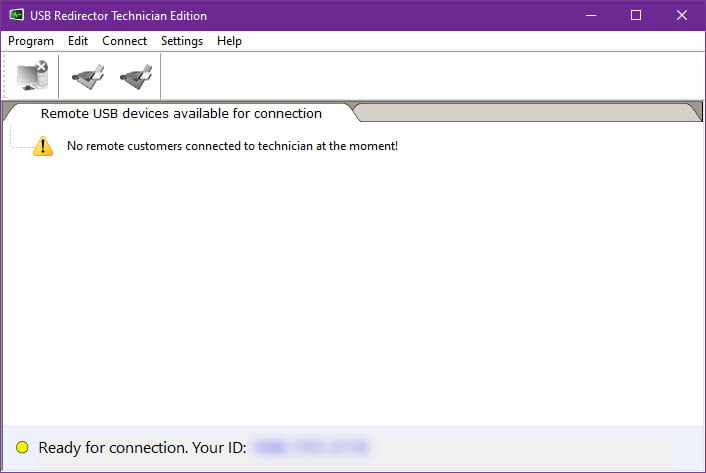706x473 pixels.
Task: Open the Edit menu
Action: pyautogui.click(x=78, y=41)
